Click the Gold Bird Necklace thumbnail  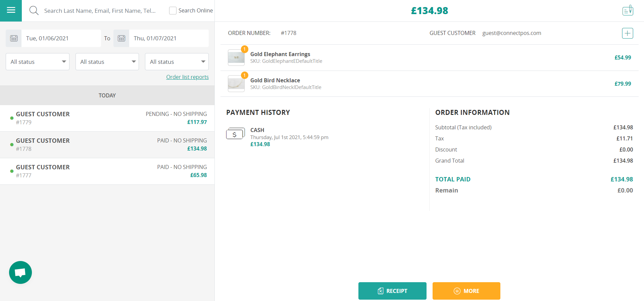pos(236,84)
